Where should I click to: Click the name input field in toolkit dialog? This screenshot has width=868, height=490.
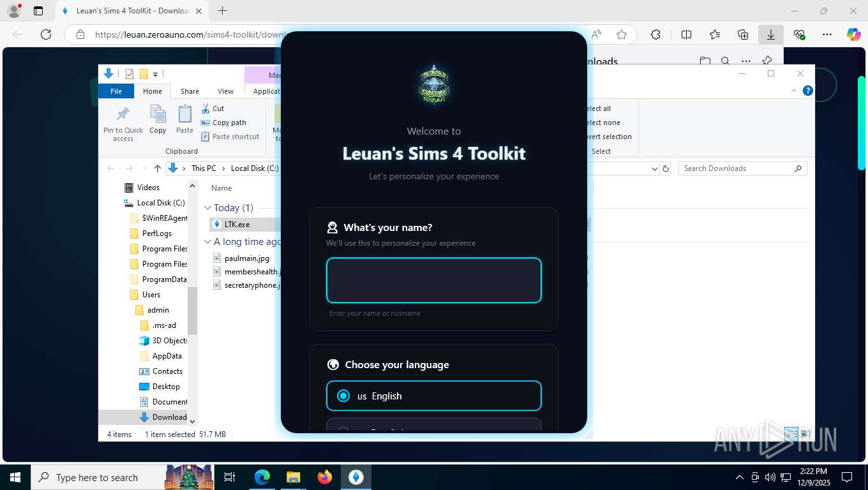pyautogui.click(x=434, y=280)
